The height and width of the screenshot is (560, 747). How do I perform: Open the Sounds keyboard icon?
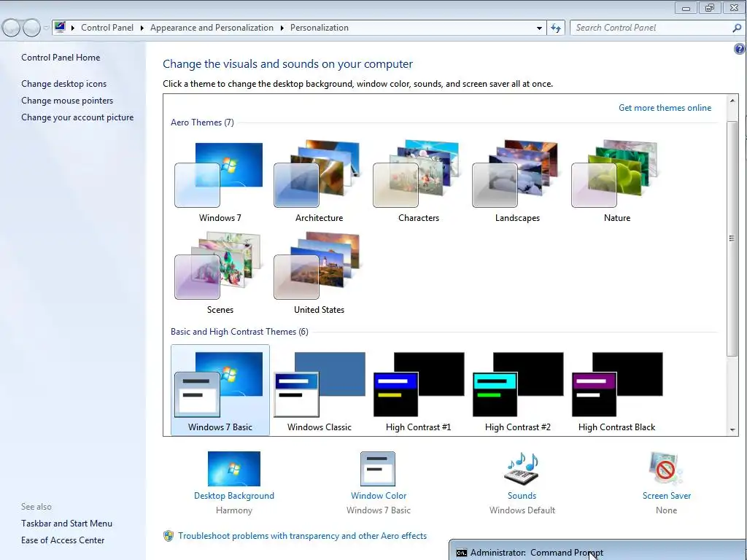tap(522, 469)
